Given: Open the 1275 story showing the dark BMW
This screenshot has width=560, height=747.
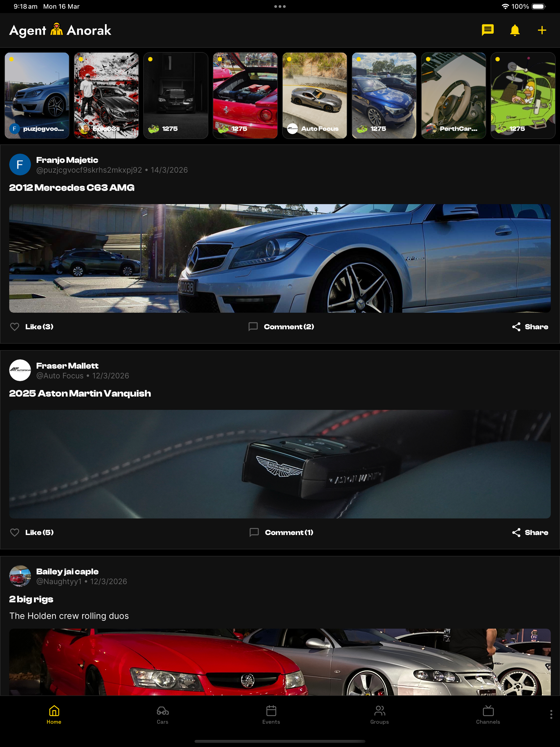Looking at the screenshot, I should (x=176, y=96).
